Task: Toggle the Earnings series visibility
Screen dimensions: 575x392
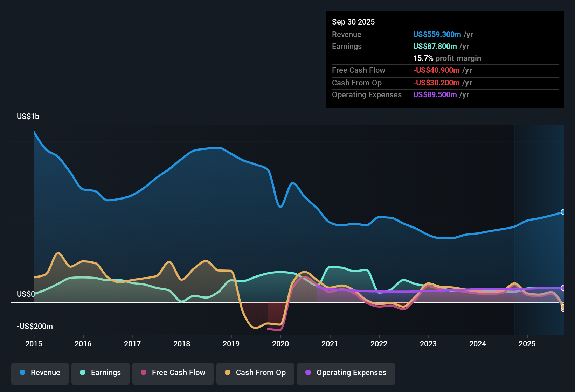Action: click(x=101, y=373)
